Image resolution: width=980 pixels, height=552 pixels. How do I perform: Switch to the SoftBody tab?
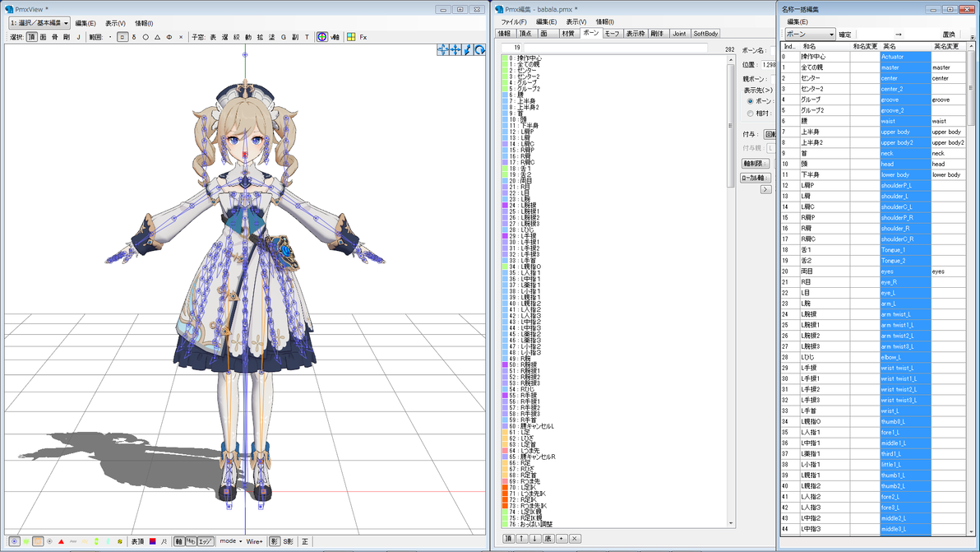(705, 34)
